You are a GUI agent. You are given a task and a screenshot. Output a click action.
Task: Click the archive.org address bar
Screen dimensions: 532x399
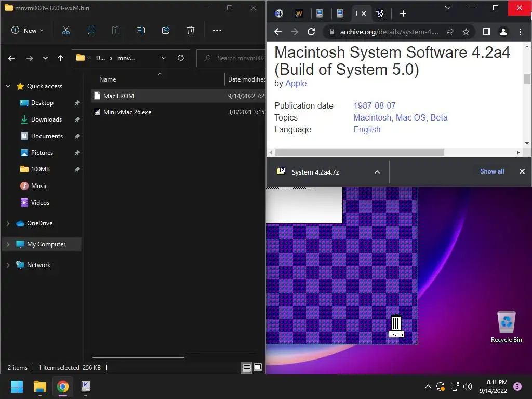click(x=389, y=32)
